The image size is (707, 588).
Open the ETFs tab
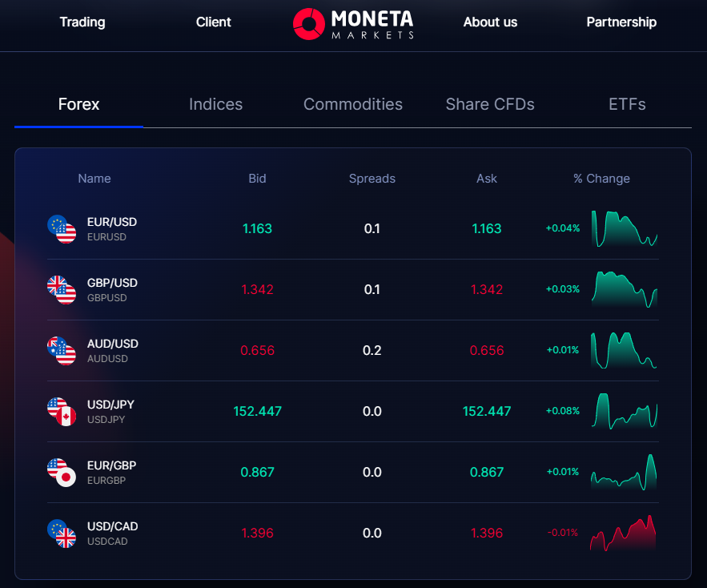coord(626,104)
